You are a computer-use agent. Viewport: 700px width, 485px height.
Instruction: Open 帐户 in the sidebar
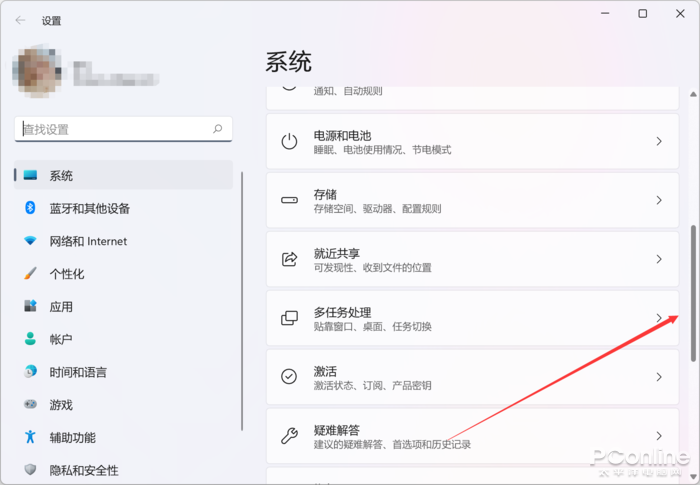coord(123,339)
